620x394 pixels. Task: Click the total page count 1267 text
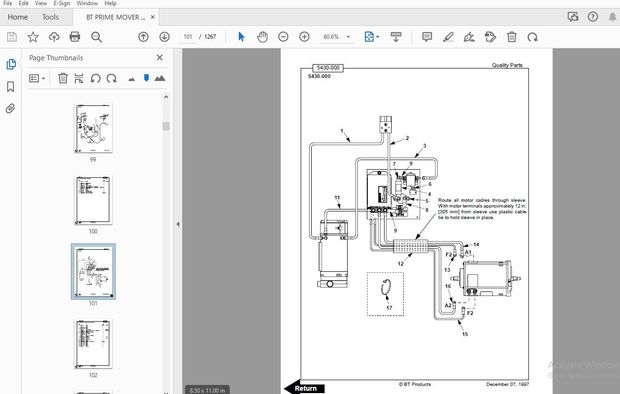[x=210, y=37]
